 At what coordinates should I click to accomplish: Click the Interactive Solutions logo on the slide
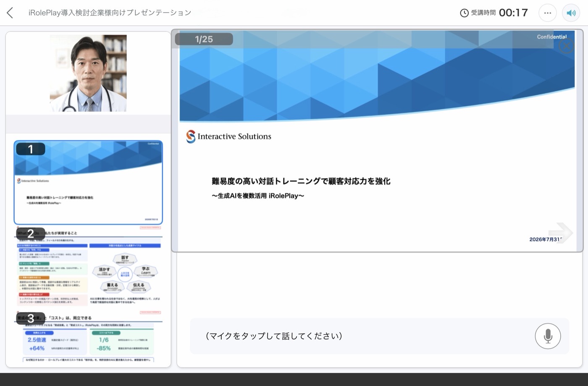[x=229, y=137]
